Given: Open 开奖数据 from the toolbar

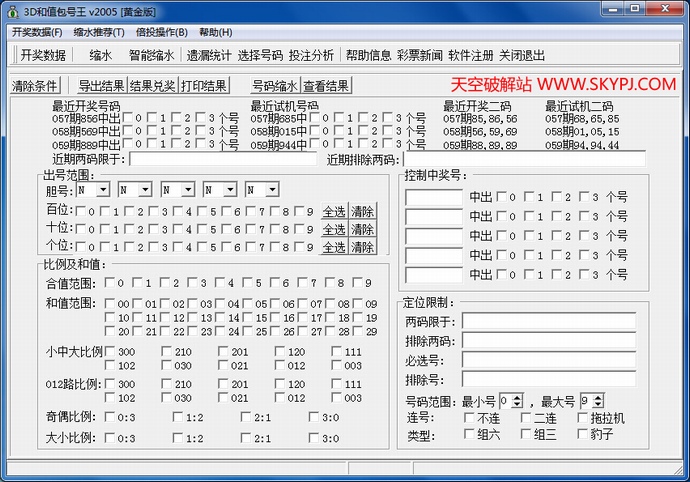Looking at the screenshot, I should click(43, 55).
